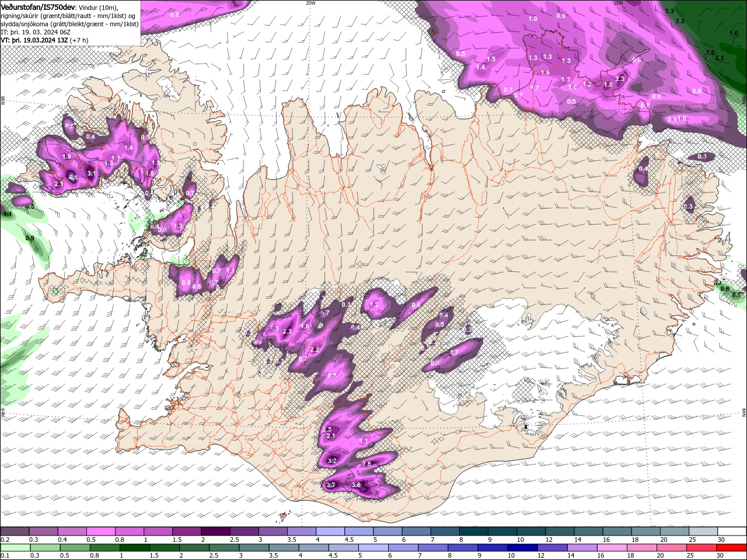The image size is (747, 560).
Task: Pick the white swatch at 30 on the upper scale
Action: click(732, 531)
